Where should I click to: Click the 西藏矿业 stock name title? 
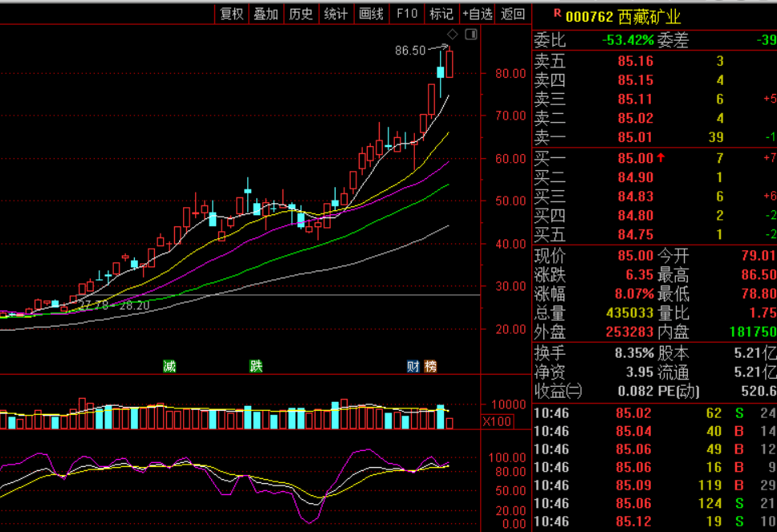(x=649, y=17)
